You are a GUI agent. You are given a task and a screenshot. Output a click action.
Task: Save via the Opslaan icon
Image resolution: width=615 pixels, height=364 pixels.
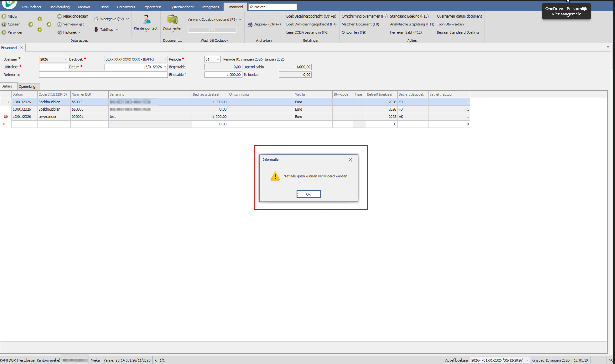pos(4,24)
